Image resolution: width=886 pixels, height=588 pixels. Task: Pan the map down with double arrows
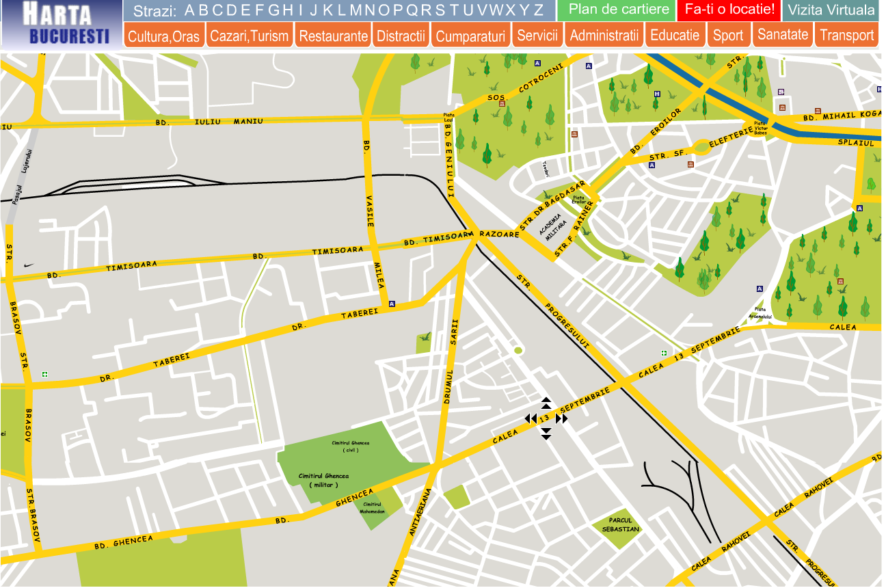pos(546,433)
